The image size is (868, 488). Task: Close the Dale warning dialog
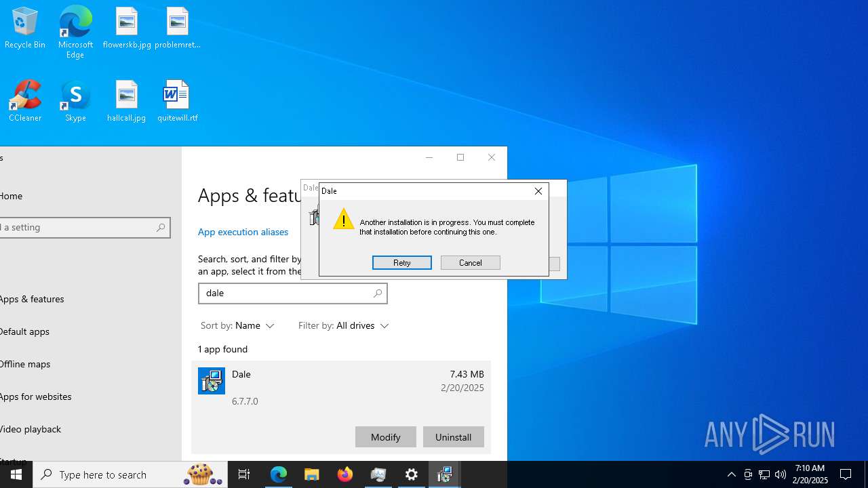[538, 191]
